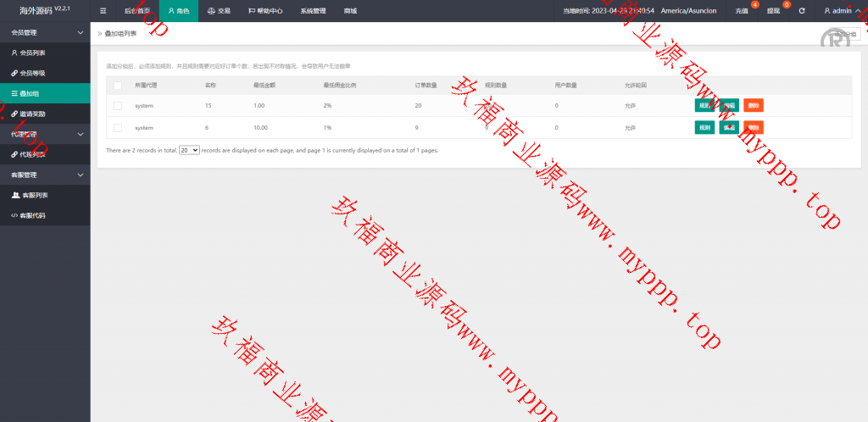The height and width of the screenshot is (422, 868).
Task: Click the refresh icon in the top bar
Action: [802, 11]
